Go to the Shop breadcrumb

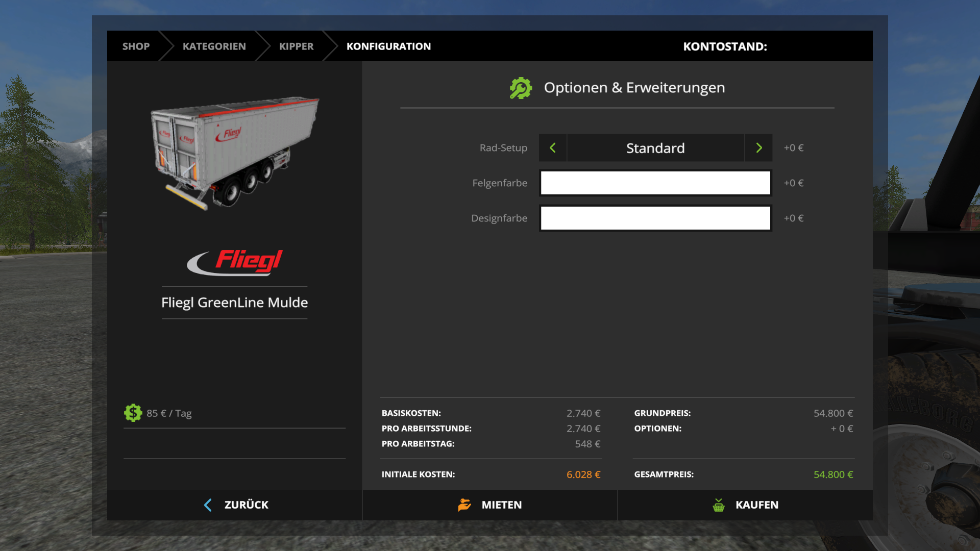click(136, 46)
